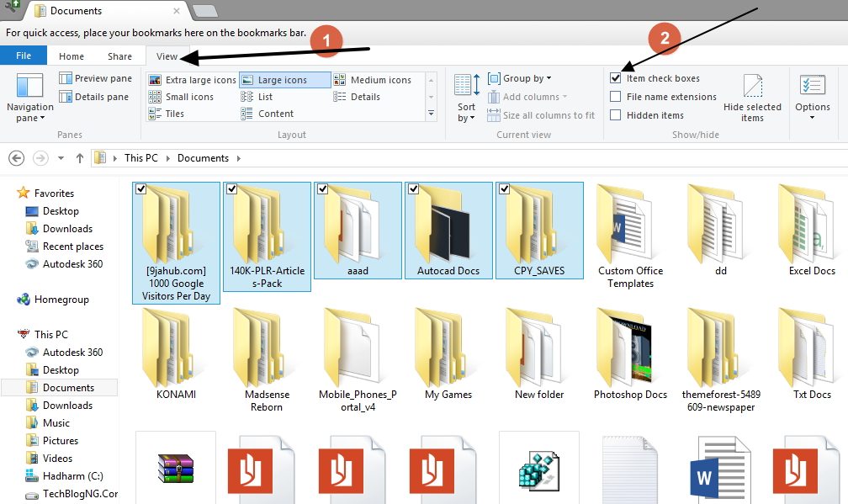This screenshot has height=504, width=848.
Task: Uncheck the aaad folder checkbox
Action: (x=322, y=188)
